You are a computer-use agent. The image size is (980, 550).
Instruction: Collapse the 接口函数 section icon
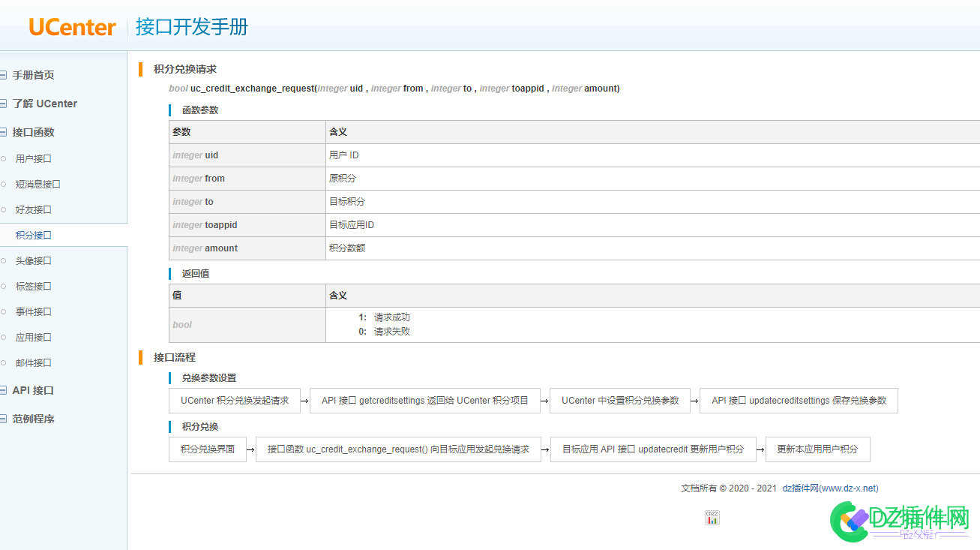click(x=3, y=132)
